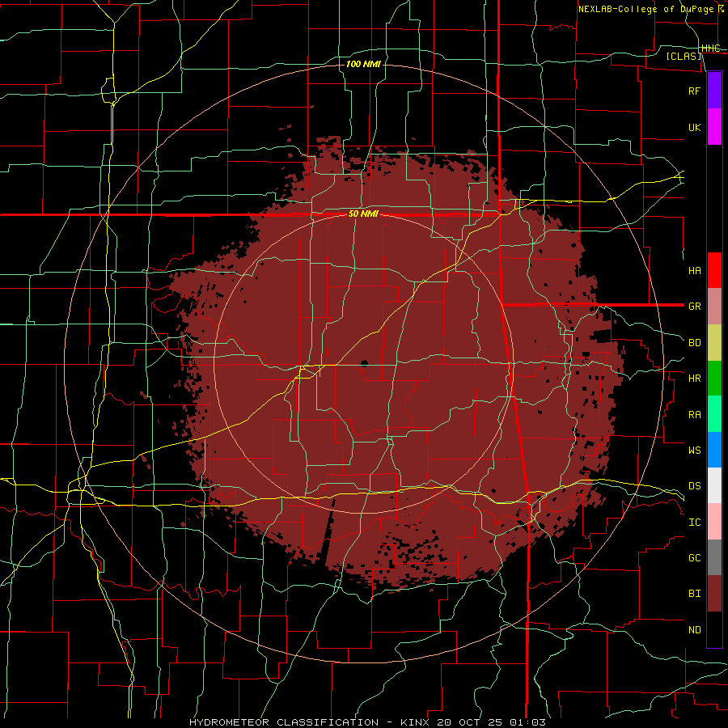Screen dimensions: 728x728
Task: Click the UK magenta color swatch
Action: (714, 127)
